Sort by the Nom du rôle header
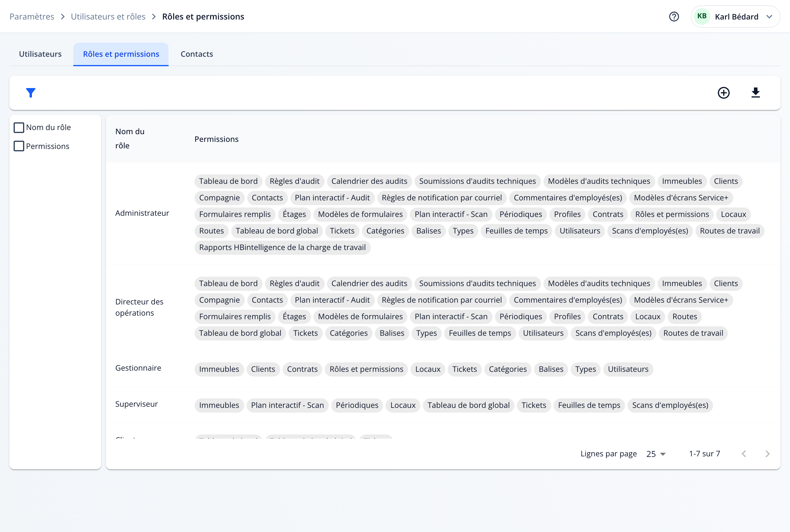790x532 pixels. point(130,138)
